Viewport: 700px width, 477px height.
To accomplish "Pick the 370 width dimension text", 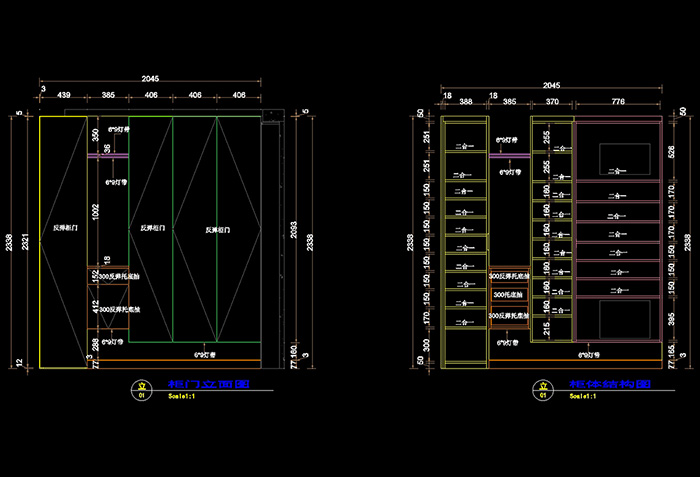I will click(551, 101).
